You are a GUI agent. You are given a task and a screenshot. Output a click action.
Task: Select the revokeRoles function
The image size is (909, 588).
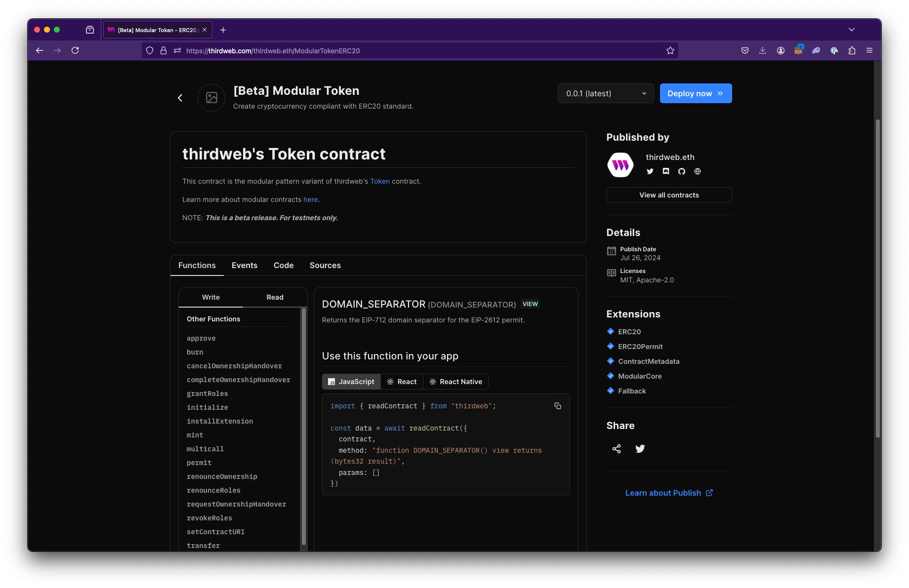[209, 518]
